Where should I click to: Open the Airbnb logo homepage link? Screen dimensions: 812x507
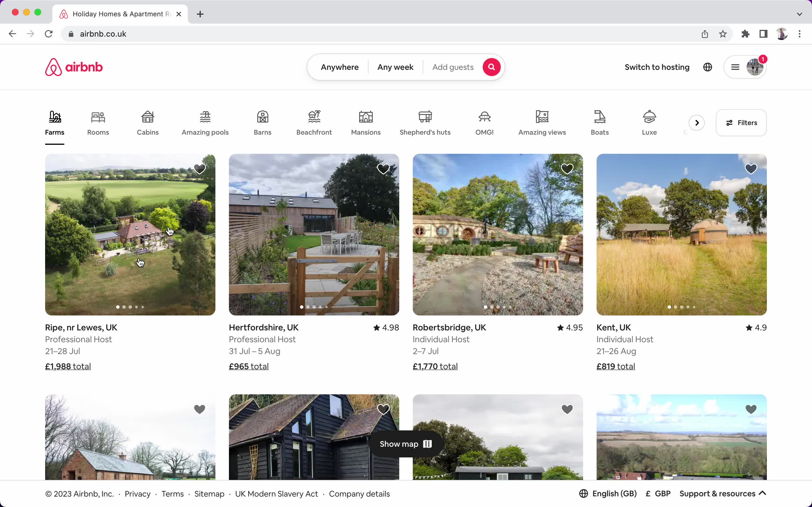tap(74, 67)
